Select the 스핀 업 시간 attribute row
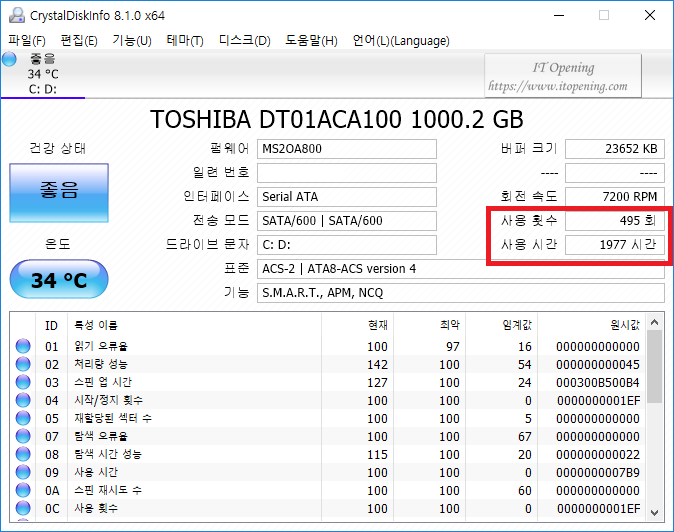674x532 pixels. (x=328, y=382)
